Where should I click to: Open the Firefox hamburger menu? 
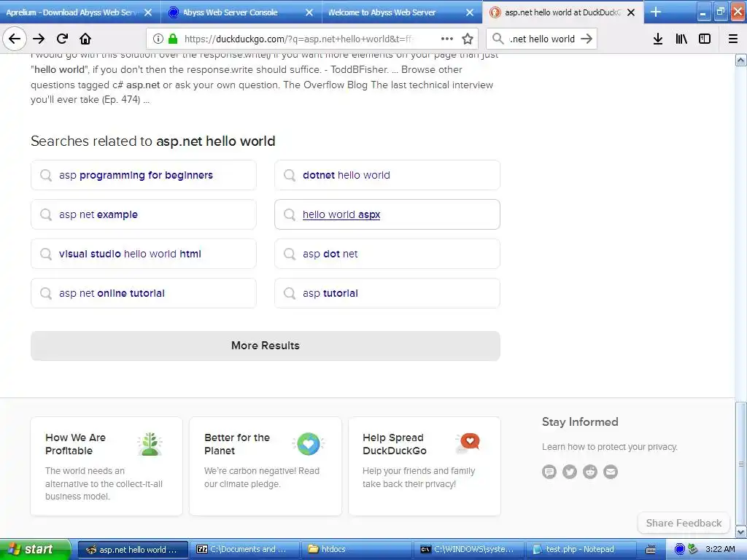733,39
